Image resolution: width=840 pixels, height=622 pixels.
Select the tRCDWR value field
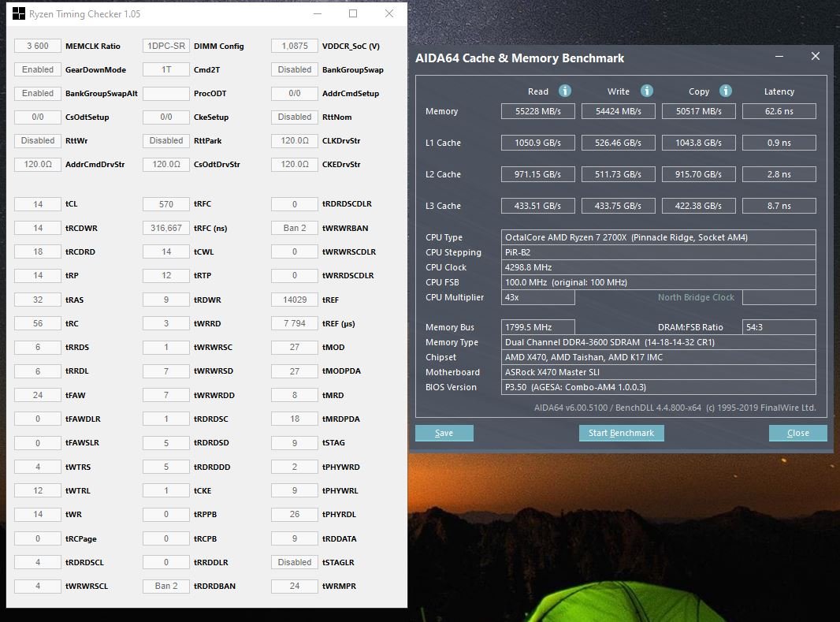click(38, 229)
